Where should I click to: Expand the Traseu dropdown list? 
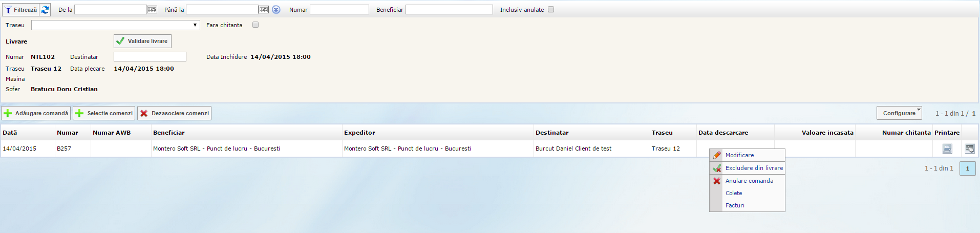point(116,25)
